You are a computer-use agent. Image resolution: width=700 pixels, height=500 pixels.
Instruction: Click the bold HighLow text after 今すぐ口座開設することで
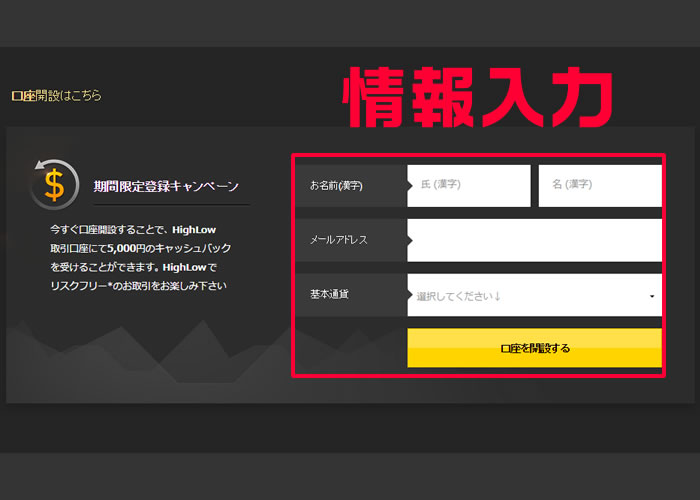193,230
